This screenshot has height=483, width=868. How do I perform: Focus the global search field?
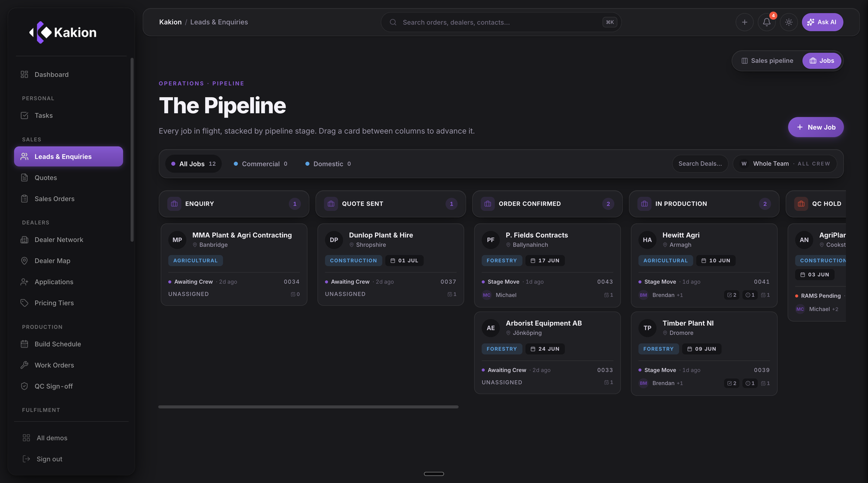(x=501, y=22)
